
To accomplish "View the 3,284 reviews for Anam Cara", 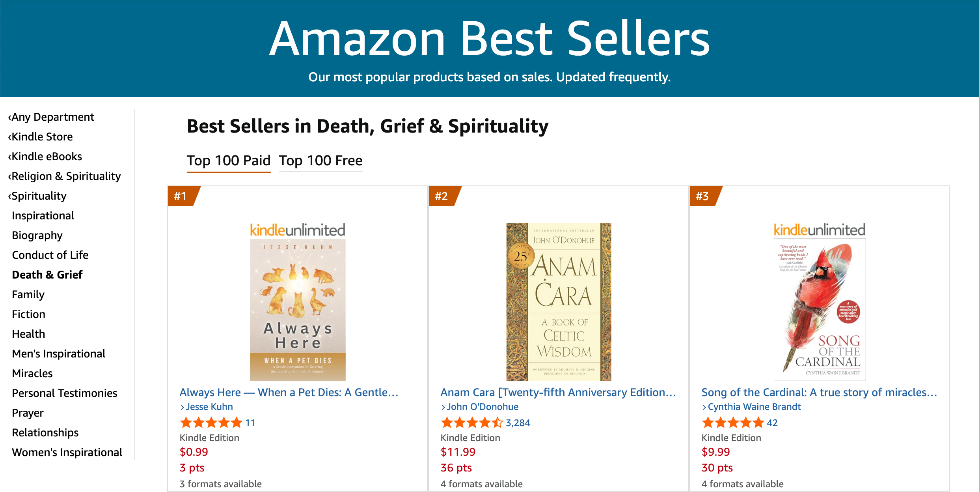I will pos(518,423).
